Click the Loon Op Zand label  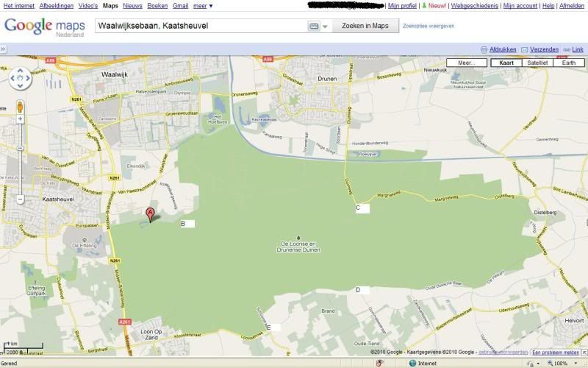[151, 335]
